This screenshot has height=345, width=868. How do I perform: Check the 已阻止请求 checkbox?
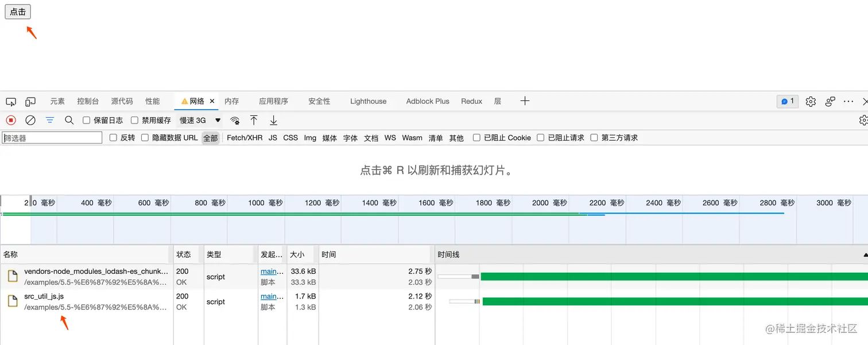(541, 138)
